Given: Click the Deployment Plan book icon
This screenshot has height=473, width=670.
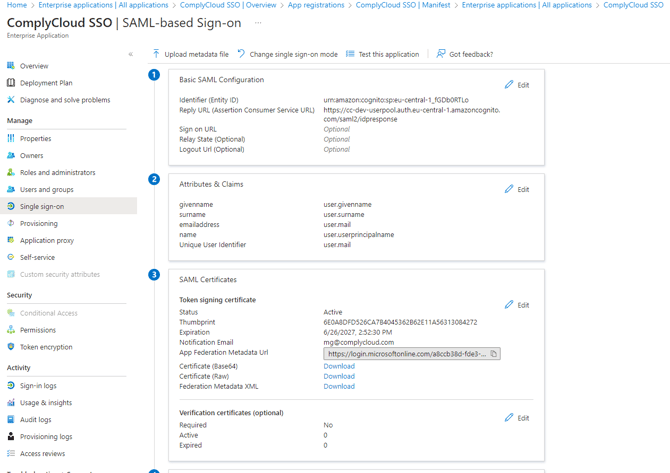Looking at the screenshot, I should [11, 83].
